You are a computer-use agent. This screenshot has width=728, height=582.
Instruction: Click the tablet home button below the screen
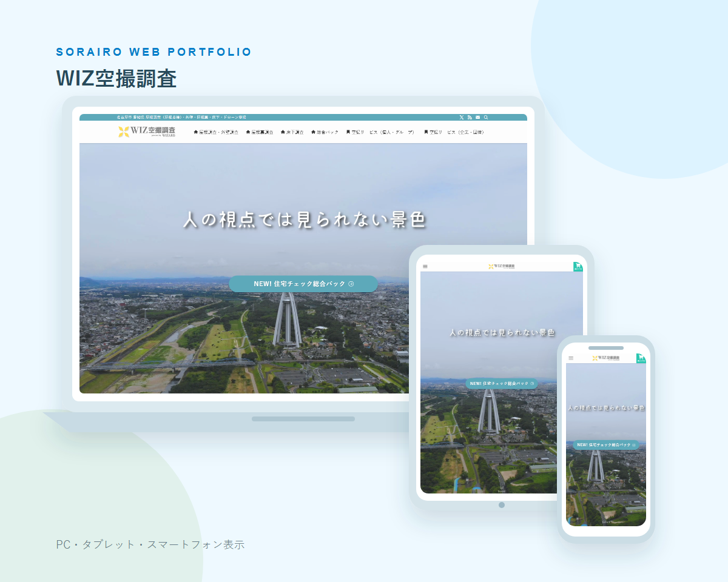[x=502, y=505]
